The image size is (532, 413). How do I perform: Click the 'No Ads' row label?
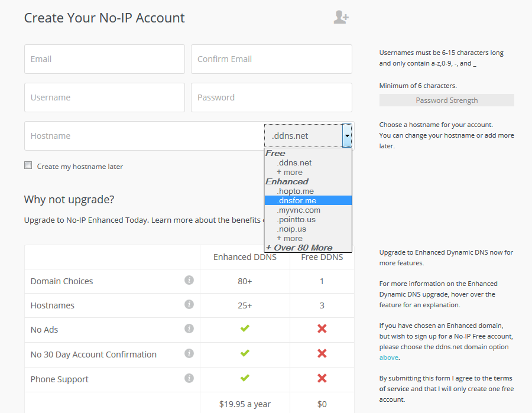tap(44, 330)
